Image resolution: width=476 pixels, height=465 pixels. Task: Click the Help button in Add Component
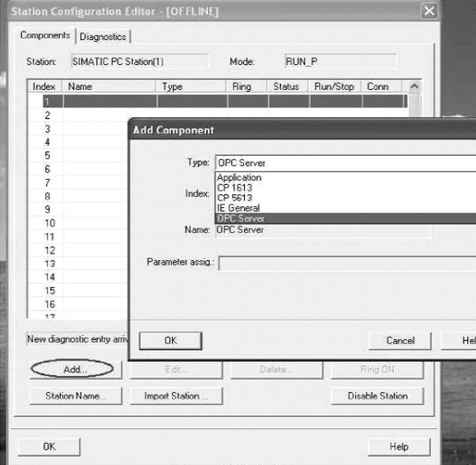[459, 341]
